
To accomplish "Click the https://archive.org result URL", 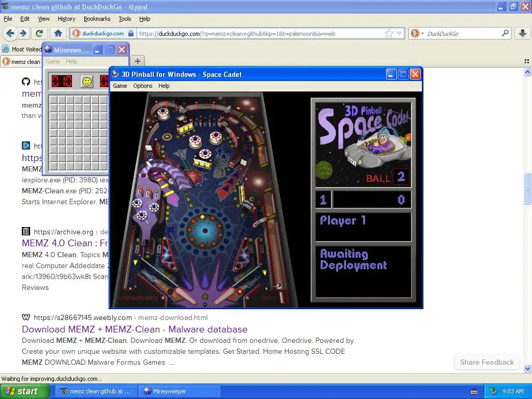I will click(63, 232).
